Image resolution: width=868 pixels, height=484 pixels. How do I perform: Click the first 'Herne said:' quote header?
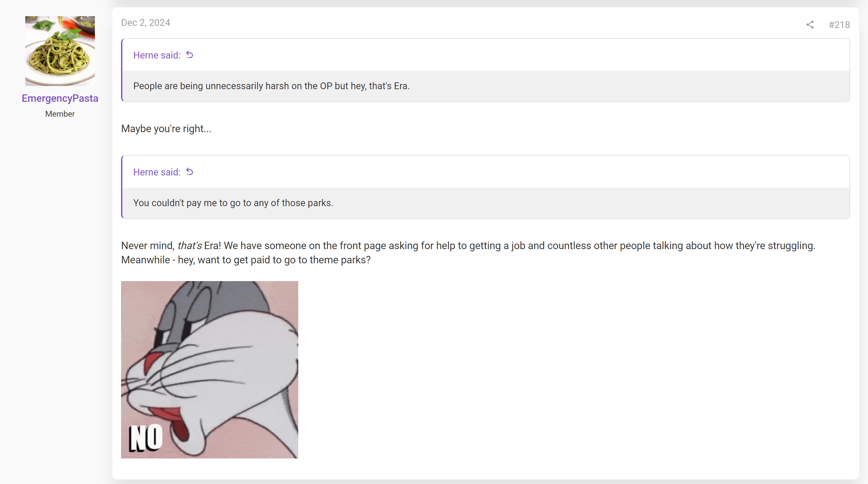157,55
